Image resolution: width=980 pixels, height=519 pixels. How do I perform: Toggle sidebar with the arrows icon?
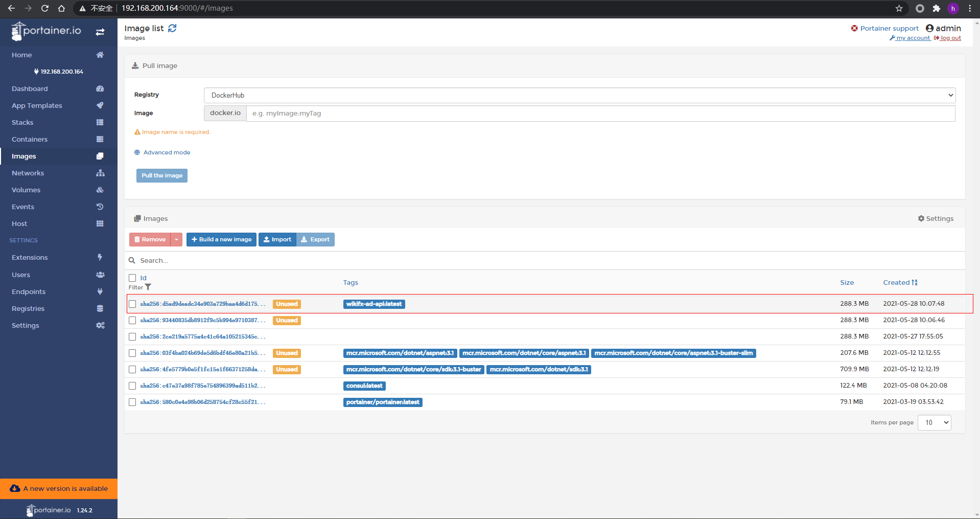pos(100,32)
